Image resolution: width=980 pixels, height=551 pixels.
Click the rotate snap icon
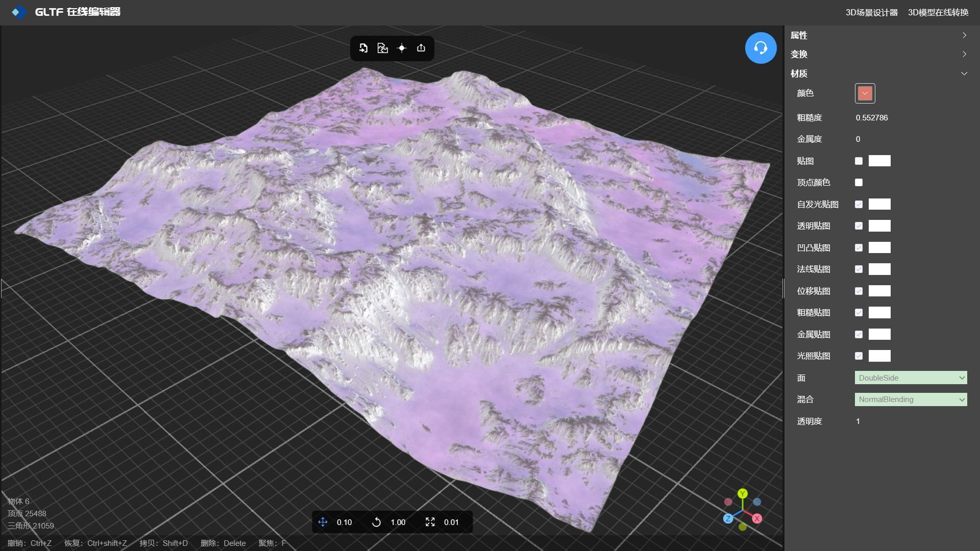click(x=376, y=522)
